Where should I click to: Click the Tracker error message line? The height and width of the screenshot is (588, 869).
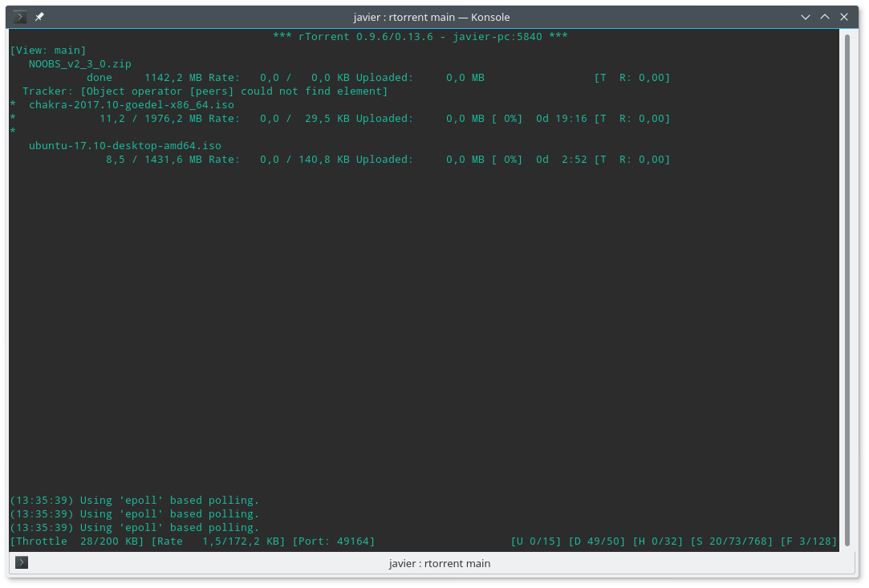205,91
